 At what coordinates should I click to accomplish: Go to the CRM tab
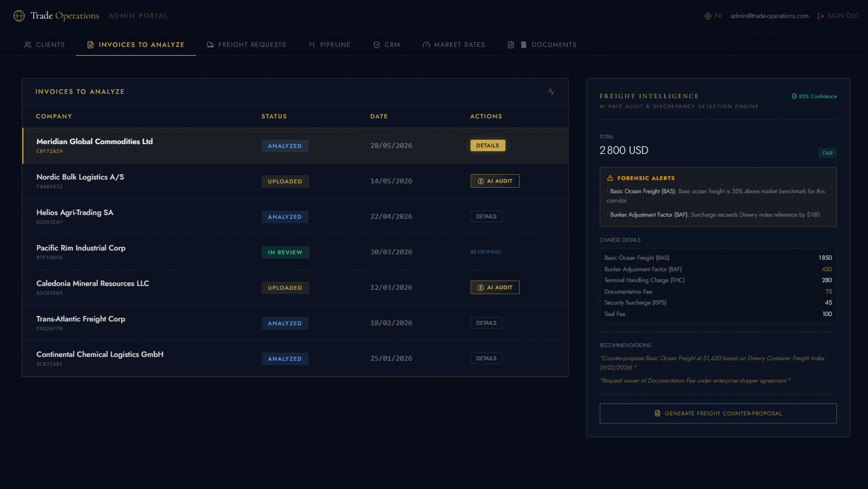(x=387, y=45)
